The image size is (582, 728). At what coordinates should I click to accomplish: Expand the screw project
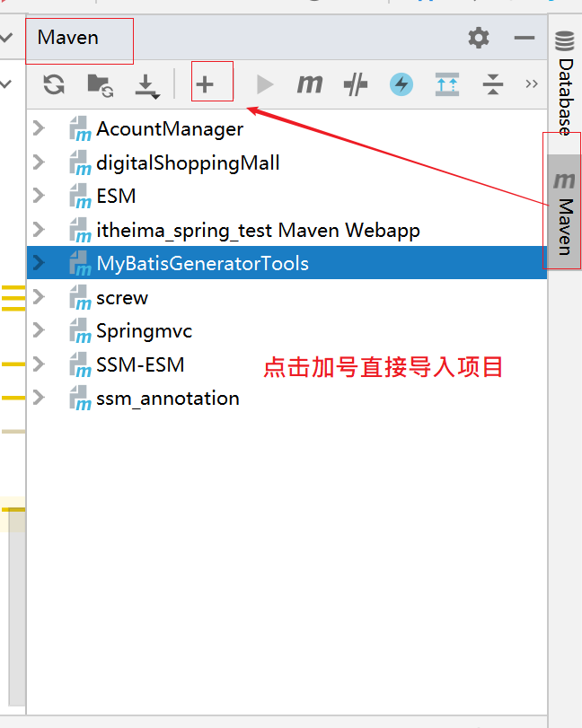click(x=39, y=297)
